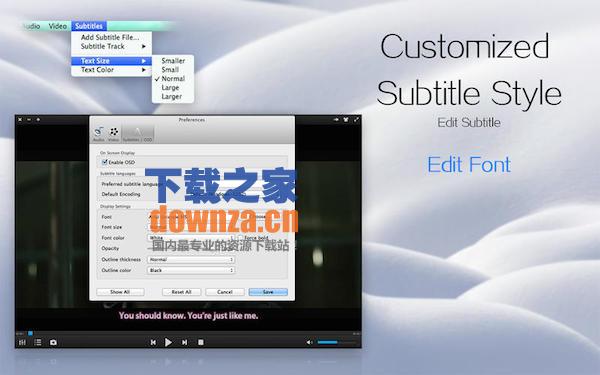Minimize the player window
The image size is (600, 375).
click(x=29, y=120)
